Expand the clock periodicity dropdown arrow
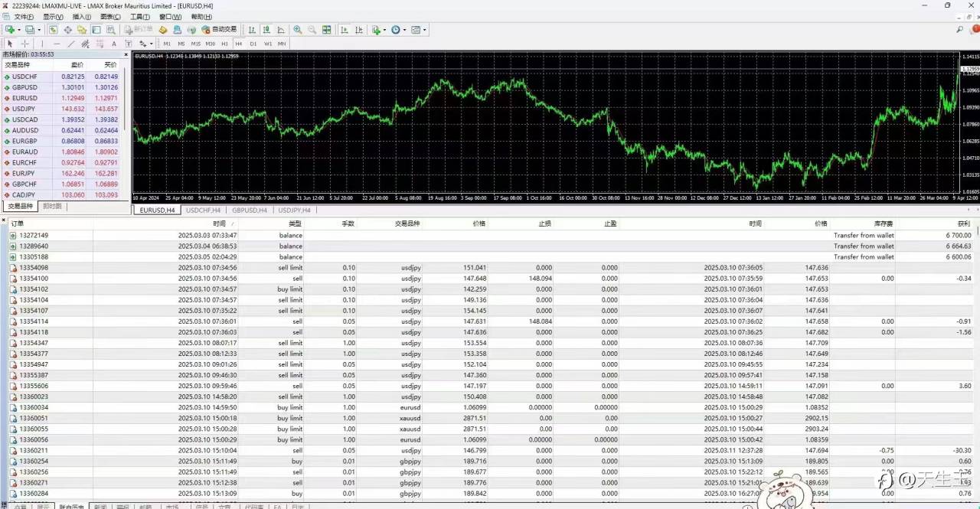The height and width of the screenshot is (509, 980). pos(405,30)
